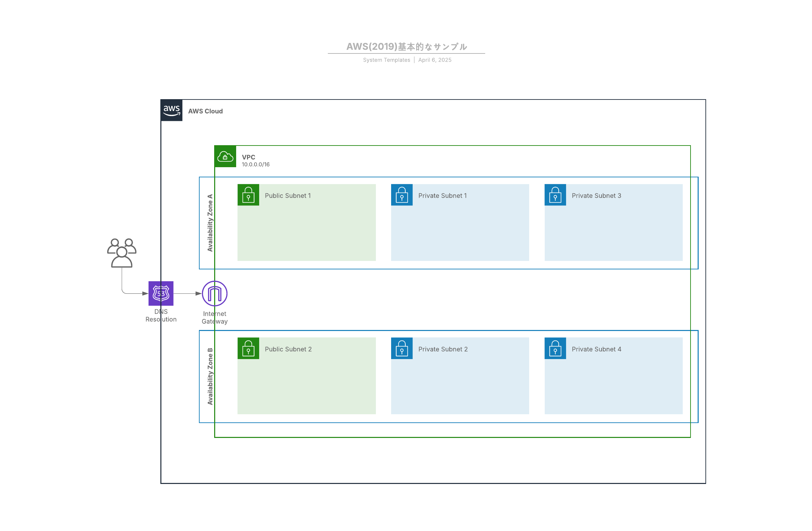Click the AWS Cloud label
This screenshot has height=531, width=812.
click(205, 111)
